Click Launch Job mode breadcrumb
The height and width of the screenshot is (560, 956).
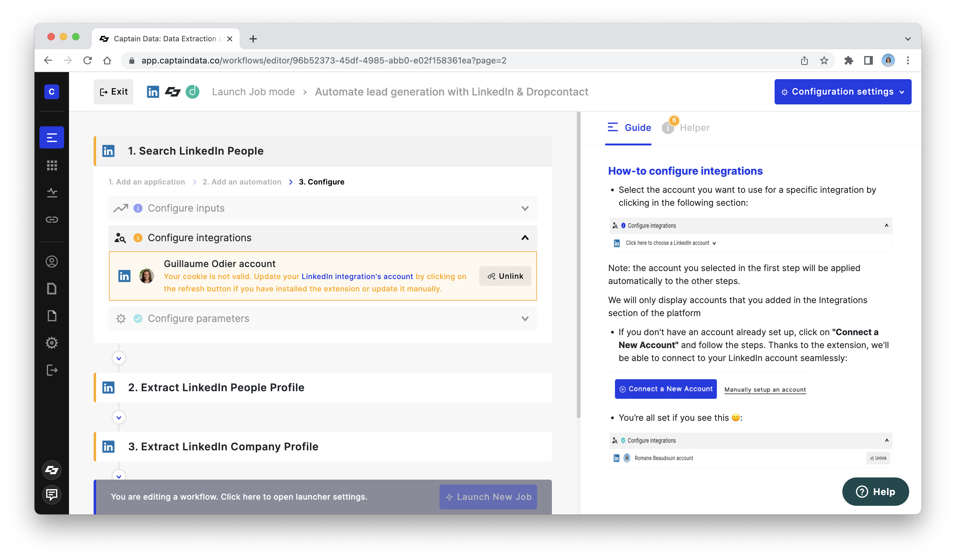tap(253, 92)
